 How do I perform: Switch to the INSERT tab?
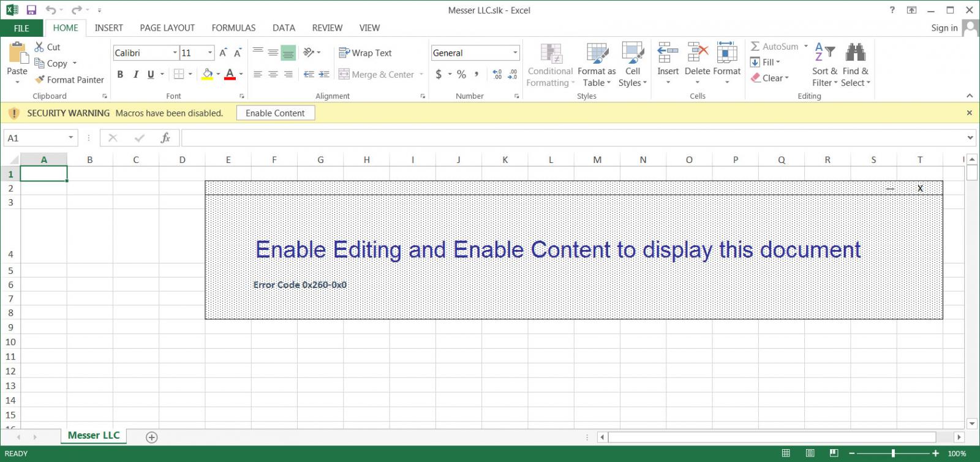click(108, 28)
